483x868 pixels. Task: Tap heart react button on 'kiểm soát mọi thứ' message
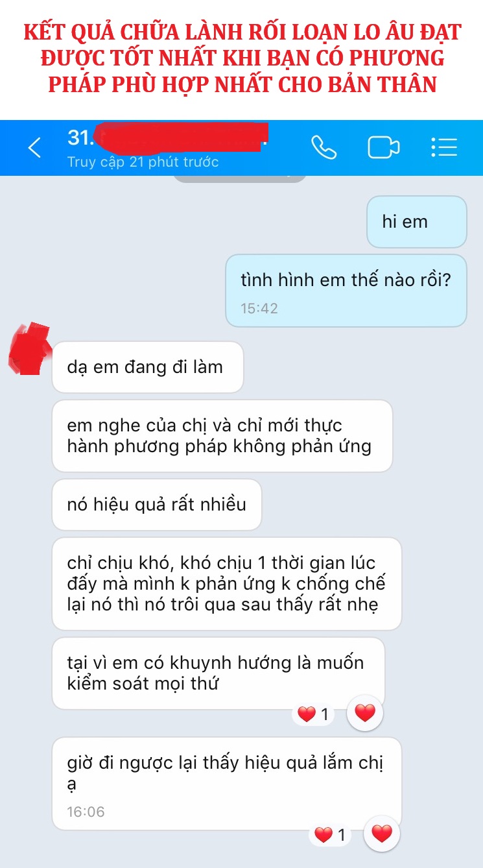click(x=365, y=714)
